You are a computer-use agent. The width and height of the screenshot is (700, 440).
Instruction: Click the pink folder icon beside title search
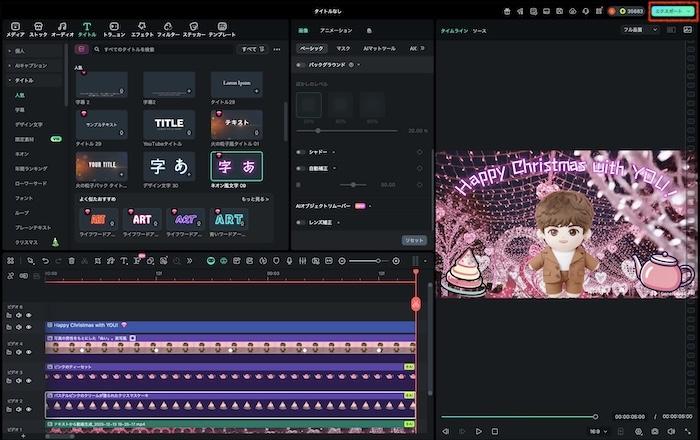coord(81,49)
